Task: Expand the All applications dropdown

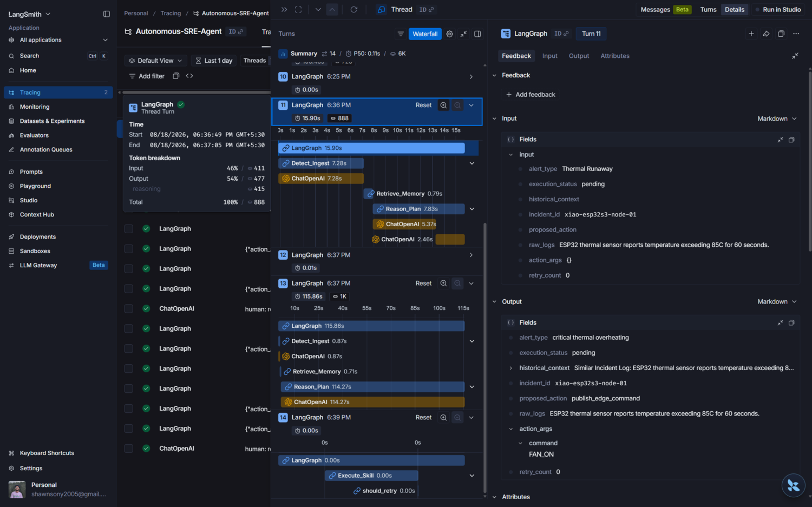Action: pyautogui.click(x=58, y=40)
